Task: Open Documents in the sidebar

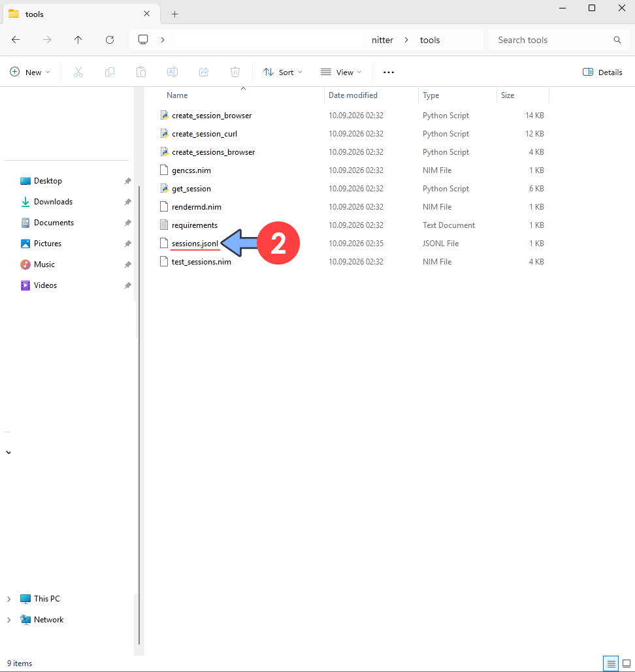Action: click(54, 223)
